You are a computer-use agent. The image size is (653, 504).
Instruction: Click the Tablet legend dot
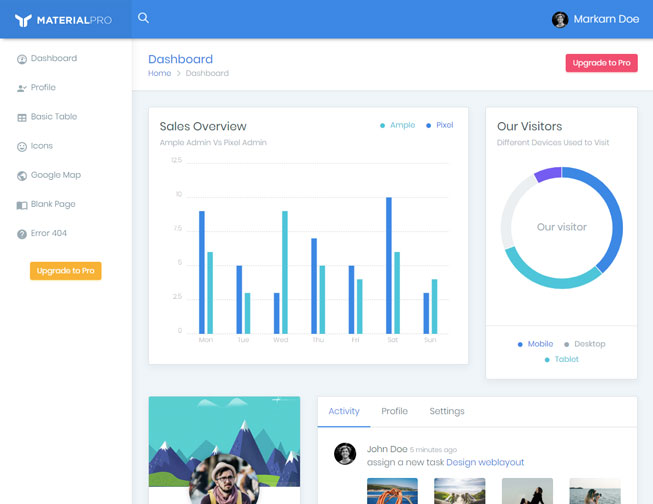(x=547, y=360)
